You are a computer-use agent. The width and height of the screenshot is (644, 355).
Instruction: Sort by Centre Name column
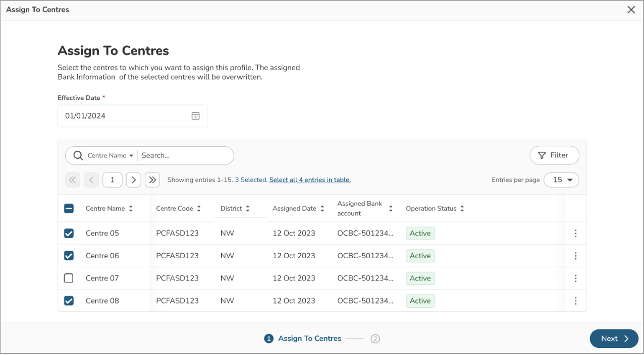click(x=131, y=209)
